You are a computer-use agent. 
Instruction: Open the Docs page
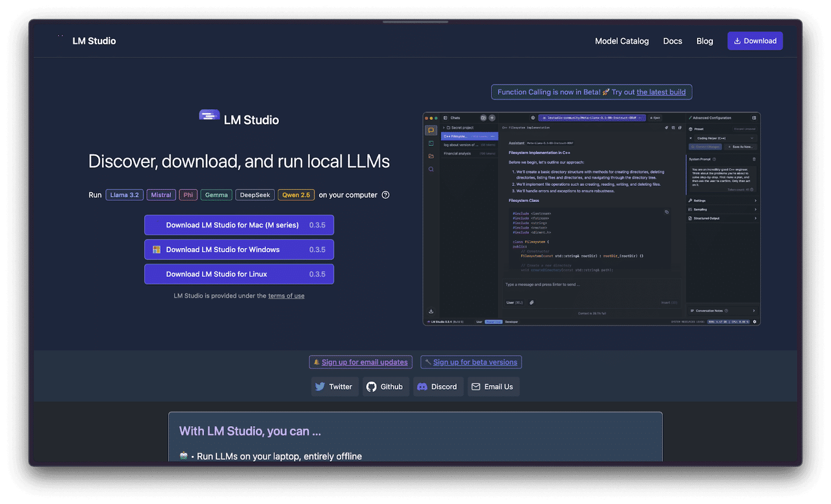(672, 41)
